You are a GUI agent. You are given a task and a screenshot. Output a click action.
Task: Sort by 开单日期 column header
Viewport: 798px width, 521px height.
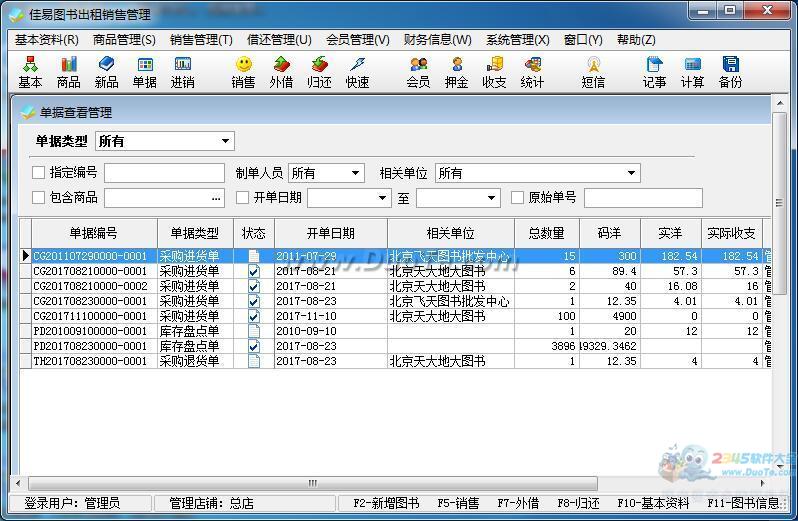click(x=331, y=233)
